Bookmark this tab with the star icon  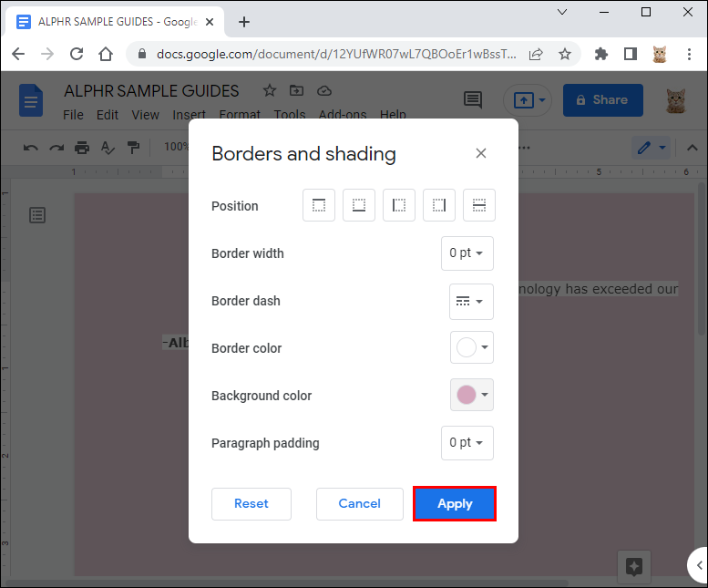point(565,55)
